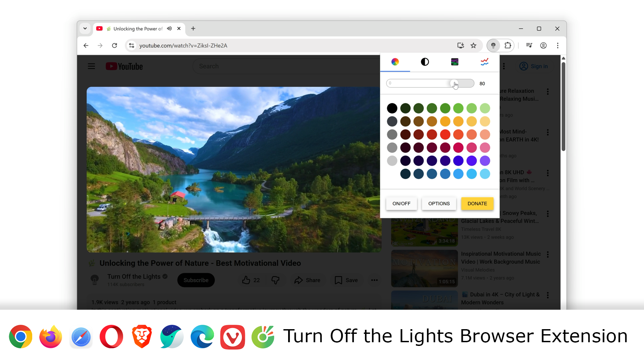This screenshot has width=644, height=362.
Task: Open the usage graph tab in the popup
Action: (484, 62)
